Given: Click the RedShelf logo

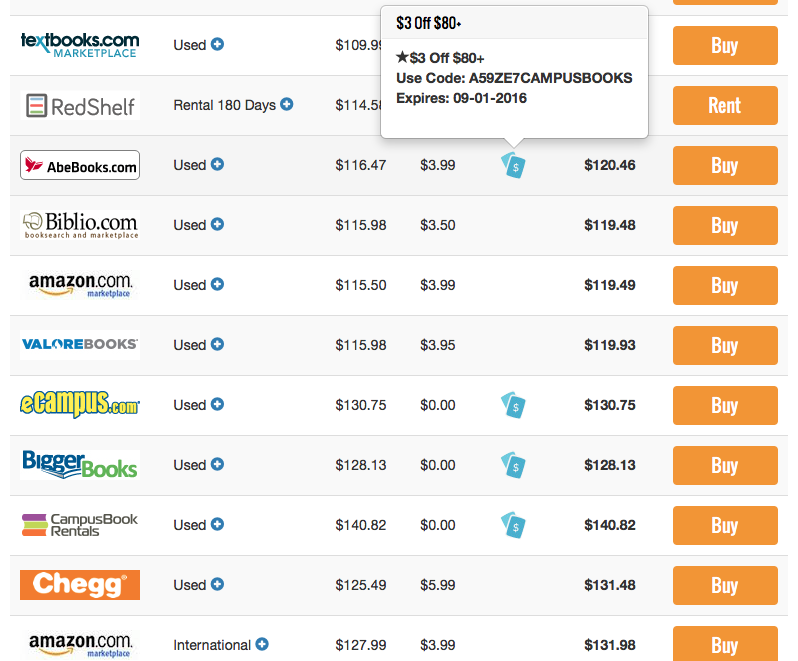Looking at the screenshot, I should click(80, 105).
